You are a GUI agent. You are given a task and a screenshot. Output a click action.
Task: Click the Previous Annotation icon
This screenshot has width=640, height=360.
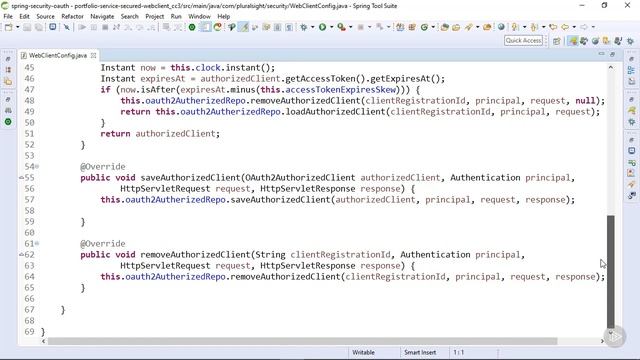[534, 27]
